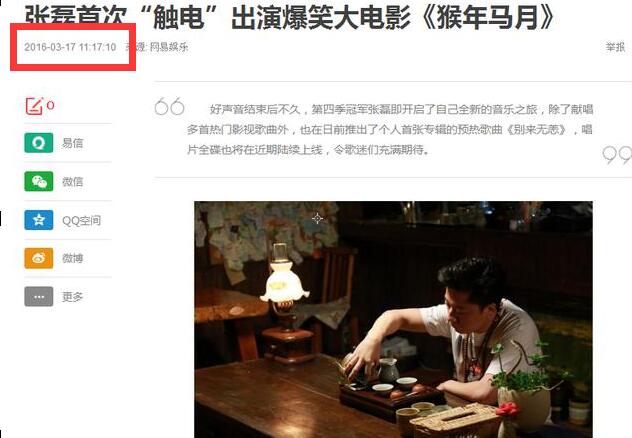Expand the 更多 sharing options
This screenshot has width=632, height=438.
73,297
